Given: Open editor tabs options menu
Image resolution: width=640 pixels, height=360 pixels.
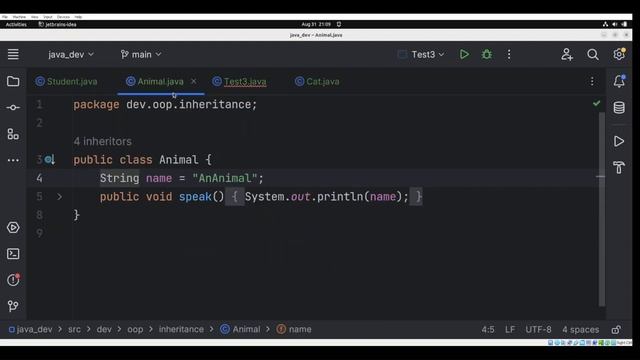Looking at the screenshot, I should pos(592,81).
